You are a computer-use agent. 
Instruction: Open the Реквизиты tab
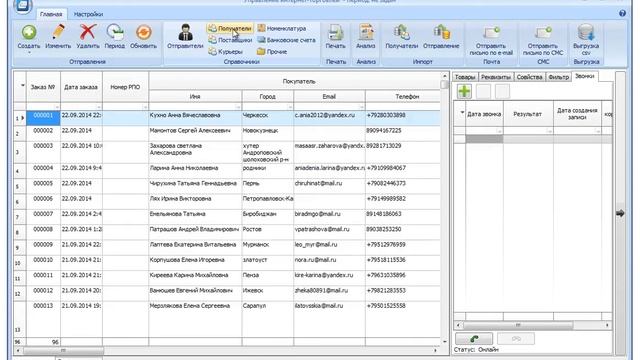coord(496,77)
